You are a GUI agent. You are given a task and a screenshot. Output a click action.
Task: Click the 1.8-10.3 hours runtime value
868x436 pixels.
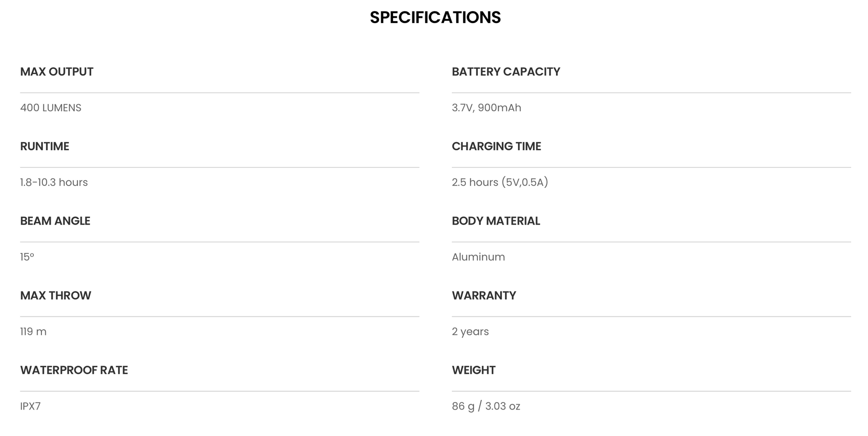click(54, 183)
